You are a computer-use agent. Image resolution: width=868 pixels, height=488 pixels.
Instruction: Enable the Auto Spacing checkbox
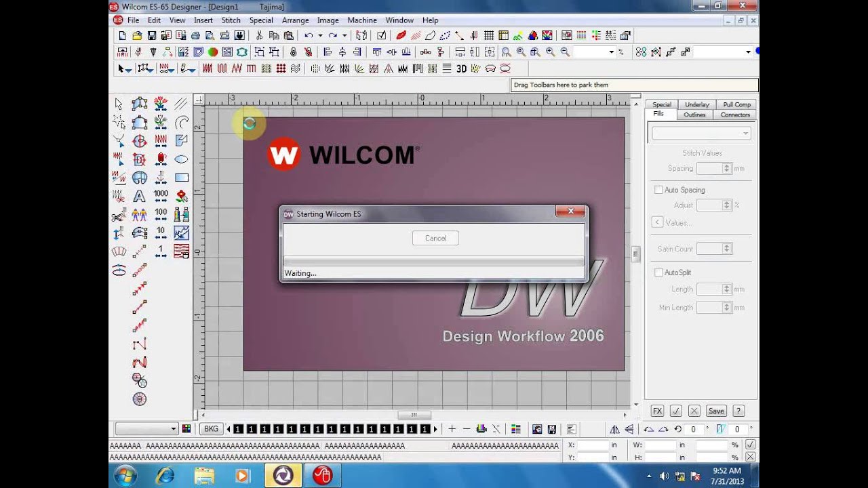point(658,190)
